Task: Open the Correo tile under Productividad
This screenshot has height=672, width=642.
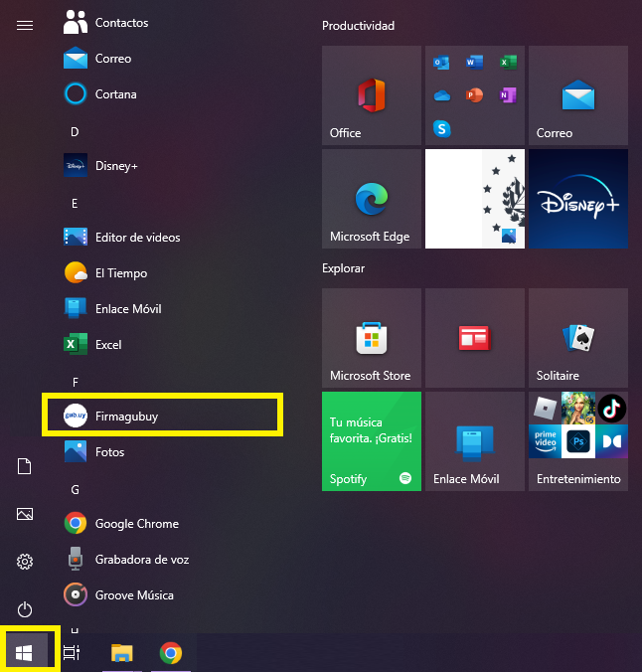Action: pyautogui.click(x=578, y=95)
